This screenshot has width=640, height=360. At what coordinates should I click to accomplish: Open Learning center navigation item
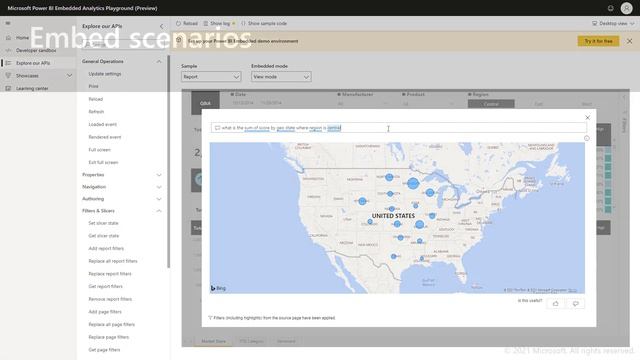[x=32, y=88]
